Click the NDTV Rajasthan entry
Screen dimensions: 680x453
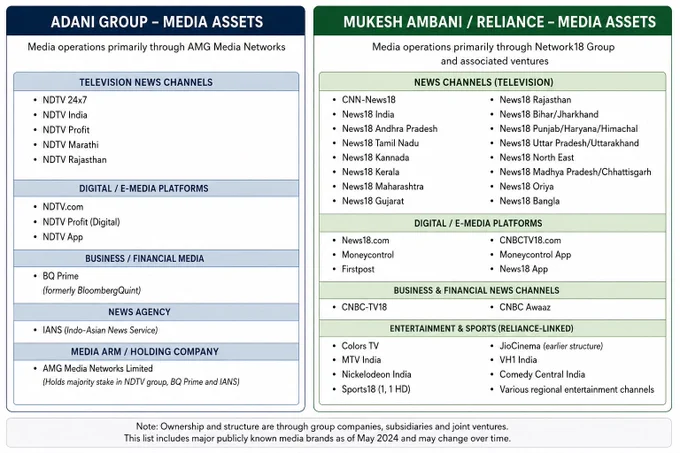click(x=74, y=160)
